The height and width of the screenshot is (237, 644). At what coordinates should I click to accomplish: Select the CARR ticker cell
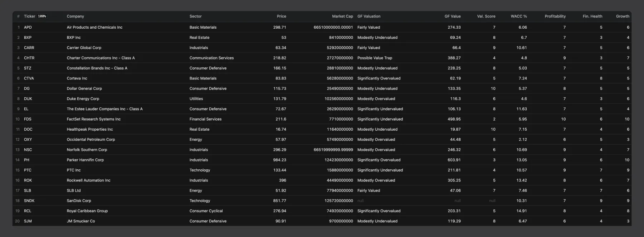coord(29,48)
